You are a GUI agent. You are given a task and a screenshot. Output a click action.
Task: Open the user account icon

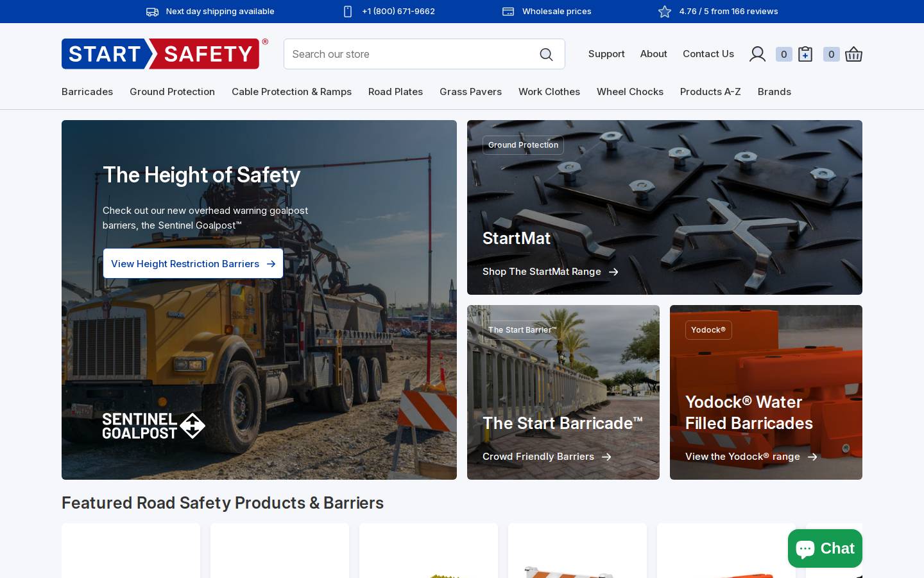click(757, 54)
